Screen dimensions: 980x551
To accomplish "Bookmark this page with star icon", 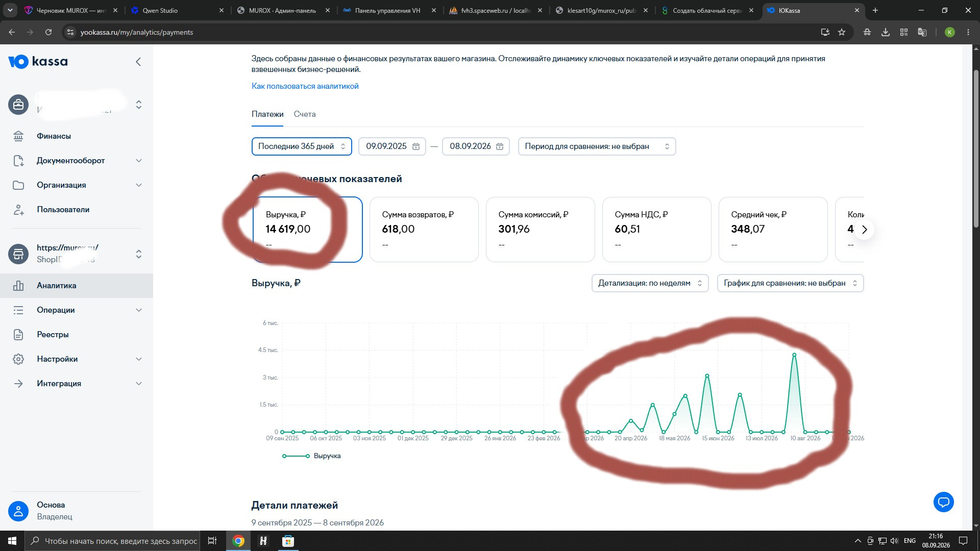I will [842, 32].
